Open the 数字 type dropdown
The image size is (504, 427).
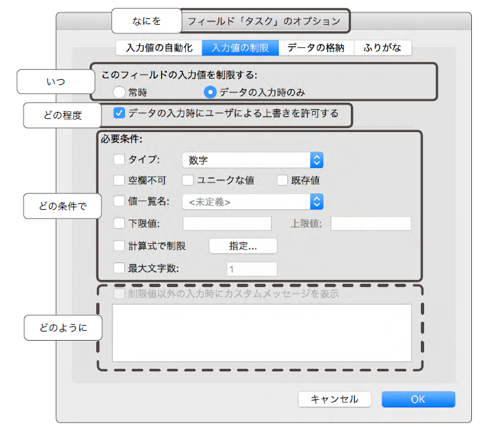coord(252,160)
